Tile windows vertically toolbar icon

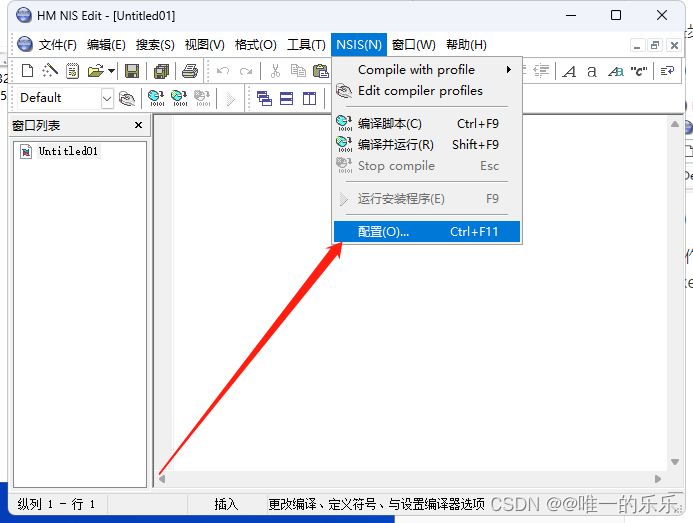(x=309, y=98)
